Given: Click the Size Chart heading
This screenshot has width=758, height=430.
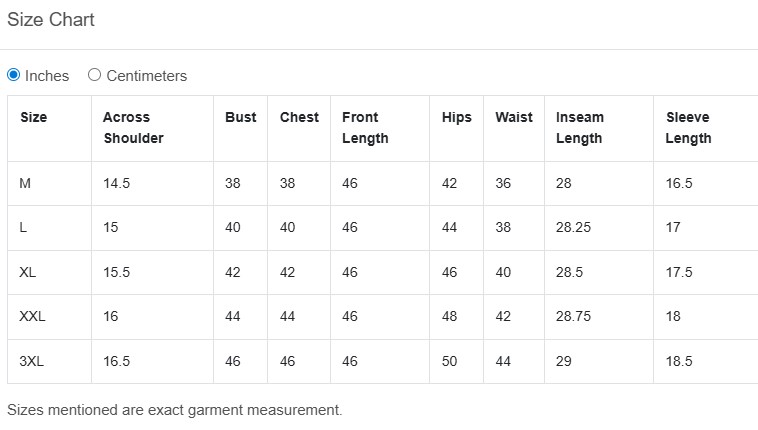Looking at the screenshot, I should [51, 19].
